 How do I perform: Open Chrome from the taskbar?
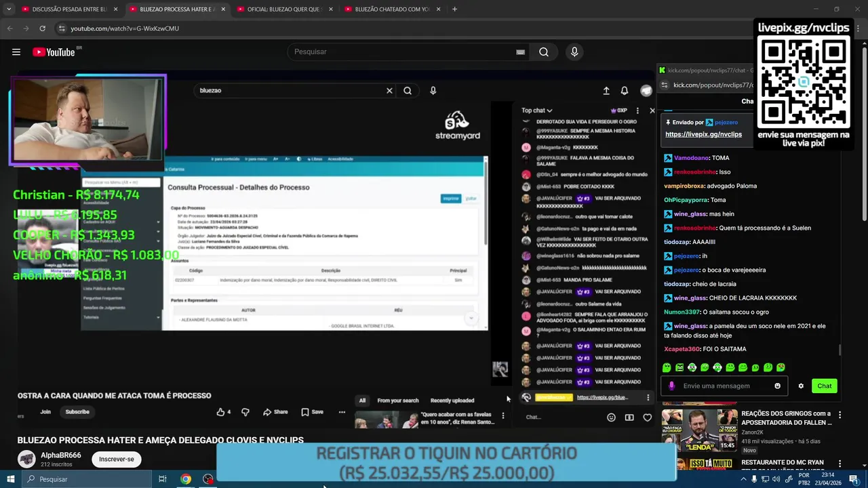185,479
